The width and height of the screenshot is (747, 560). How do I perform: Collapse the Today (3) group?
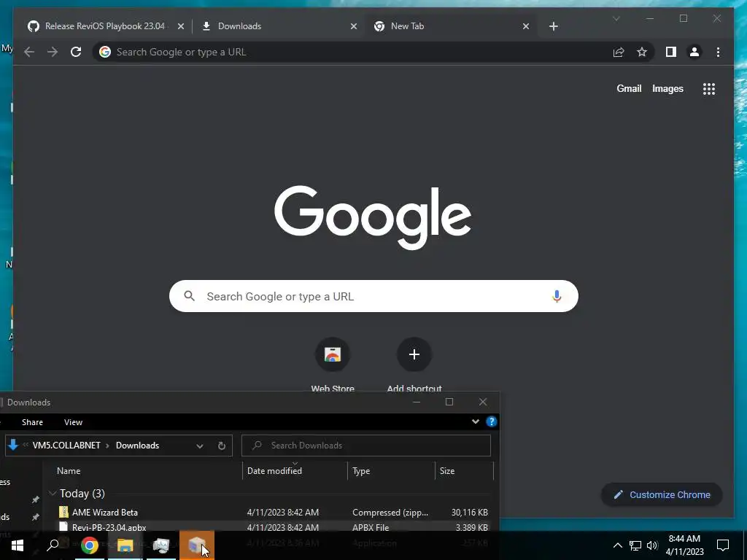53,494
